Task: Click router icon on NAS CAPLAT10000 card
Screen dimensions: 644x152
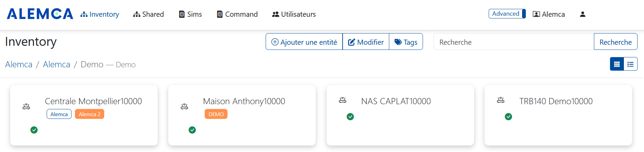Action: 343,100
